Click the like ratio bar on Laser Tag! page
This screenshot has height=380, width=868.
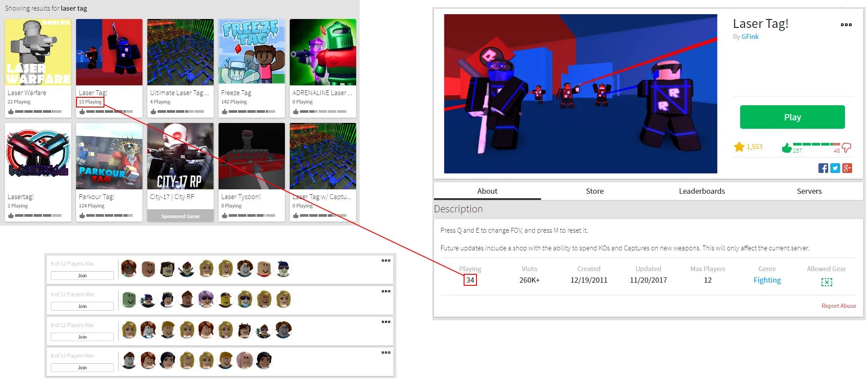pyautogui.click(x=816, y=144)
